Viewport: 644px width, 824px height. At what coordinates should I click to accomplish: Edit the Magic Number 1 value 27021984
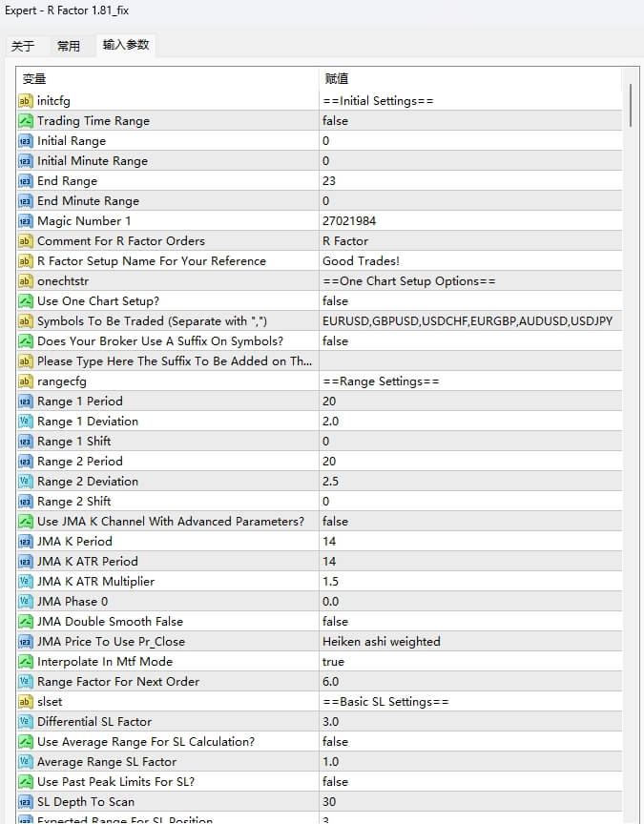[x=470, y=220]
